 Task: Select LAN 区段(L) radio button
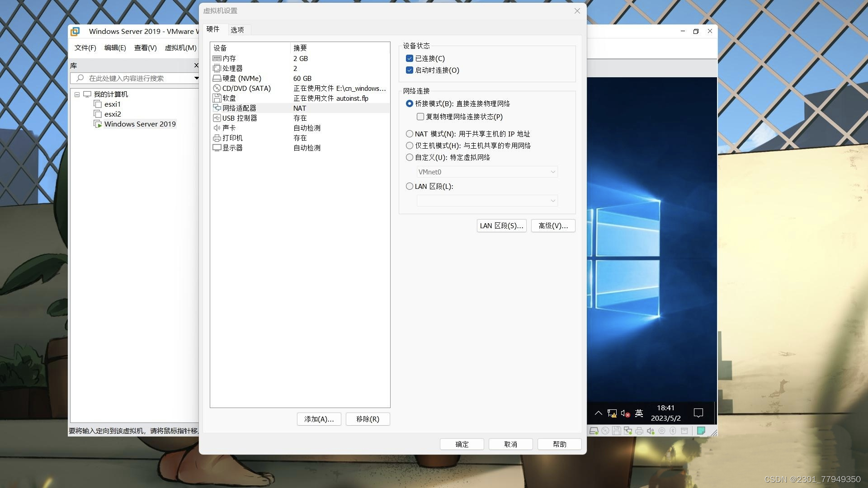click(410, 186)
